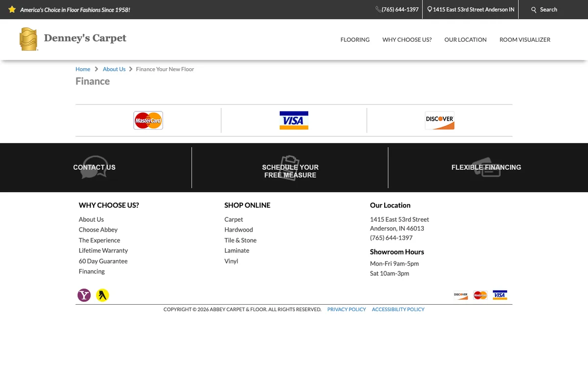The width and height of the screenshot is (588, 368).
Task: Shop Vinyl in footer
Action: point(231,261)
